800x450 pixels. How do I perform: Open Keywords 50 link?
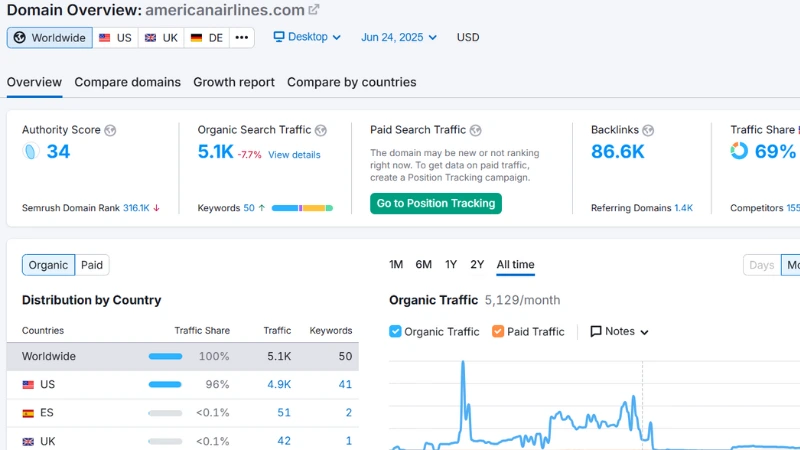248,208
